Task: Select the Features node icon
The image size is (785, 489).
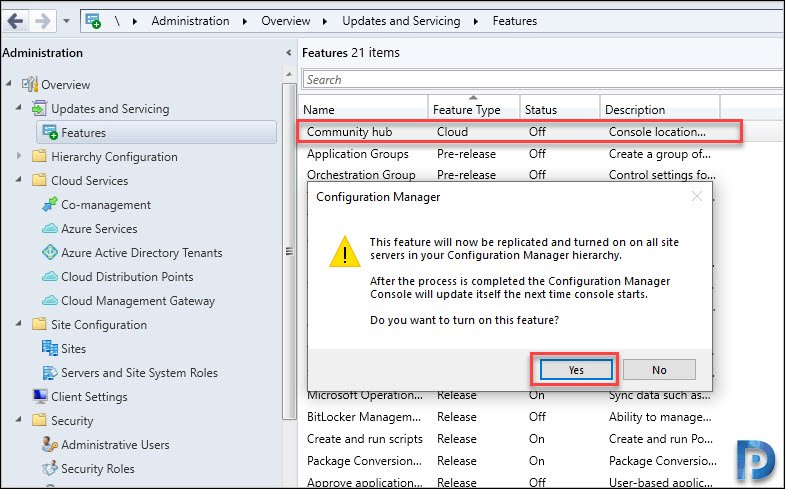Action: click(x=50, y=132)
